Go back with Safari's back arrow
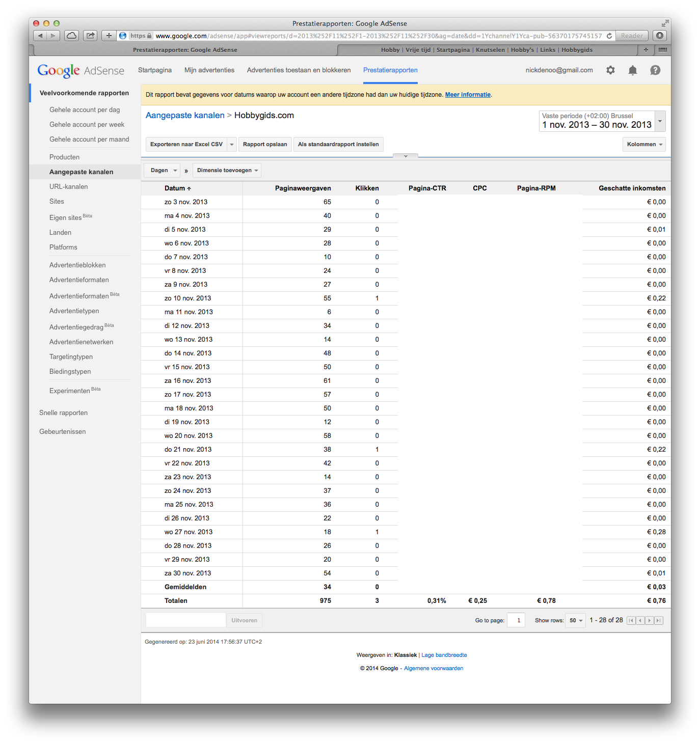 pos(40,36)
